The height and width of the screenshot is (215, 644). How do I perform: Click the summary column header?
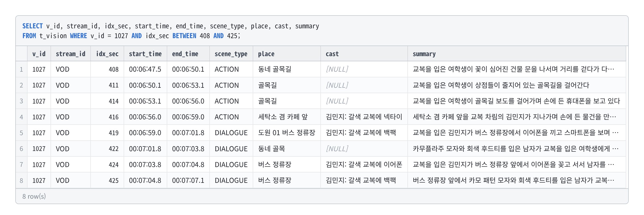pos(517,54)
